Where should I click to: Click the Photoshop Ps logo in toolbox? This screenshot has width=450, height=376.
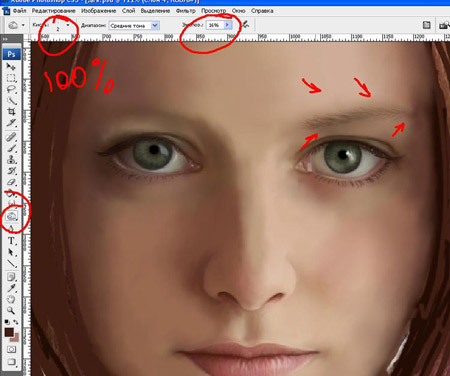[x=11, y=54]
